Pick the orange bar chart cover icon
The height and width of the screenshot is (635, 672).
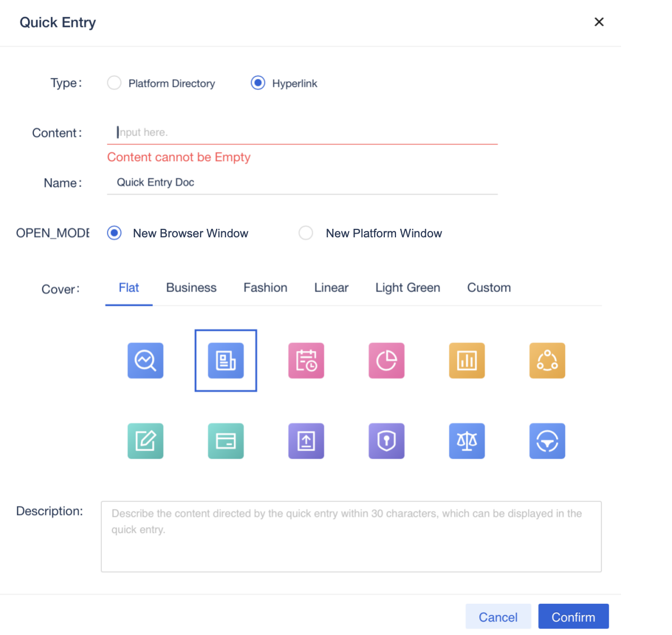click(467, 361)
